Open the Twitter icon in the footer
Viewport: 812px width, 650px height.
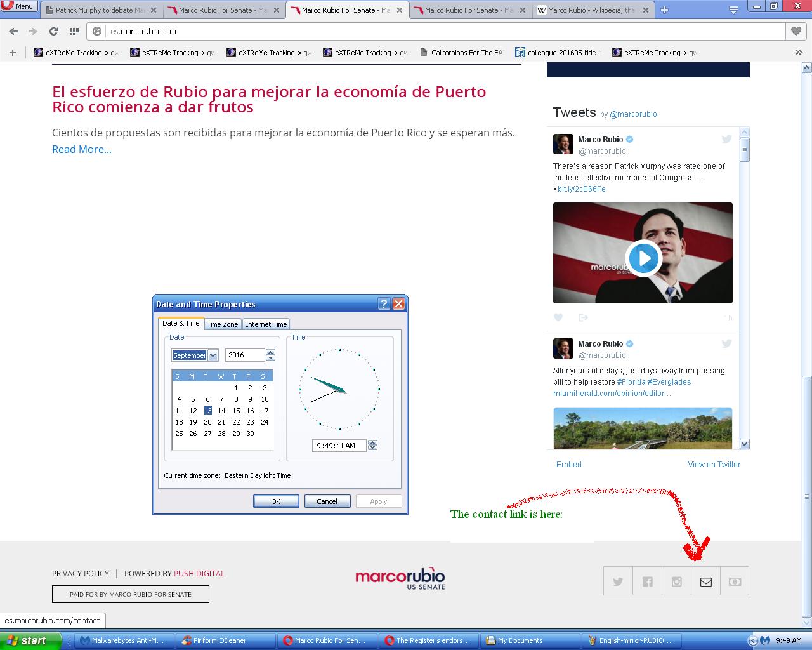pyautogui.click(x=618, y=581)
